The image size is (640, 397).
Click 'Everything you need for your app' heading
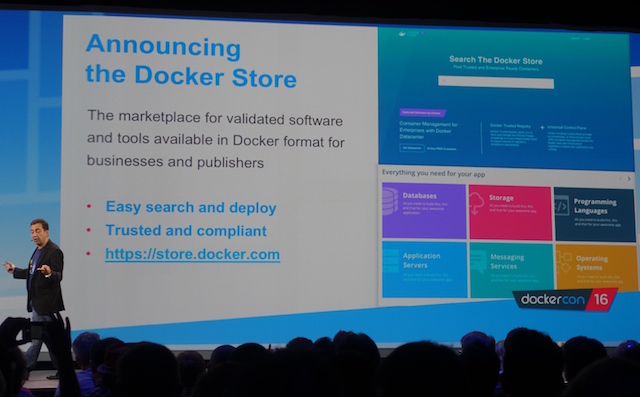tap(433, 173)
